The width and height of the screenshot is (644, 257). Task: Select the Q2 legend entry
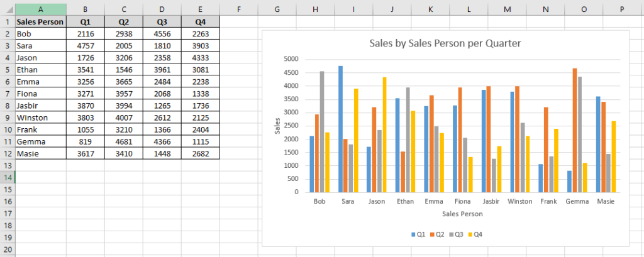tap(437, 235)
